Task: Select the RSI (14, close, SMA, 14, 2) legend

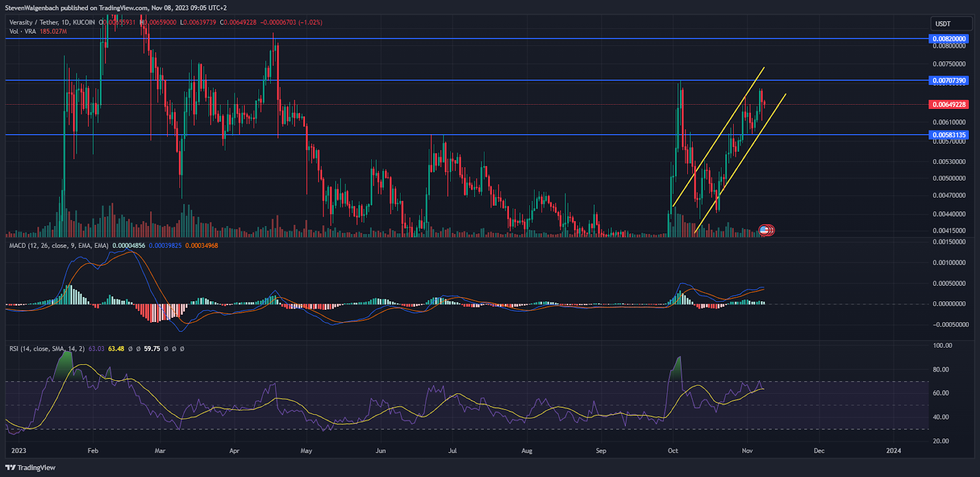Action: coord(47,348)
